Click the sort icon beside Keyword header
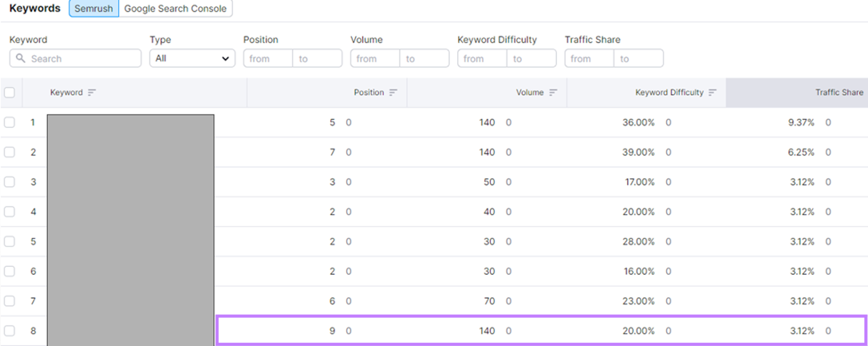Viewport: 868px width, 346px height. [x=92, y=93]
